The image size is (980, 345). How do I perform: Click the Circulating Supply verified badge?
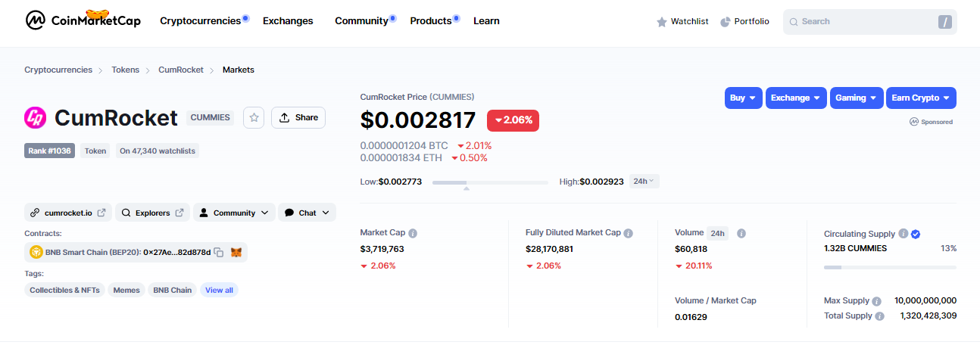[x=916, y=235]
